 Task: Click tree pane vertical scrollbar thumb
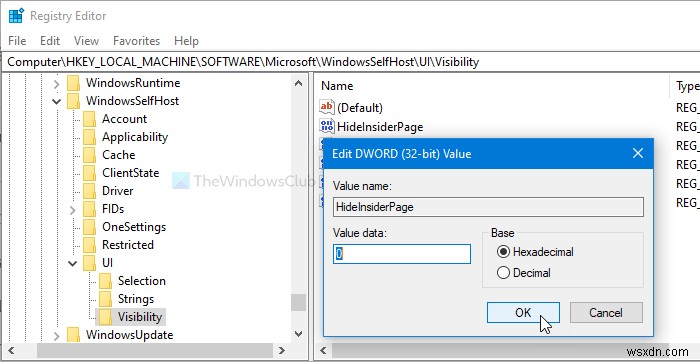(x=299, y=302)
